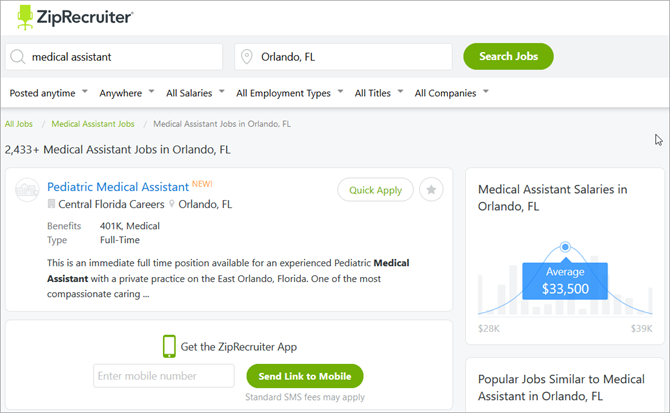The width and height of the screenshot is (670, 413).
Task: Open the All Salaries dropdown
Action: pyautogui.click(x=195, y=93)
